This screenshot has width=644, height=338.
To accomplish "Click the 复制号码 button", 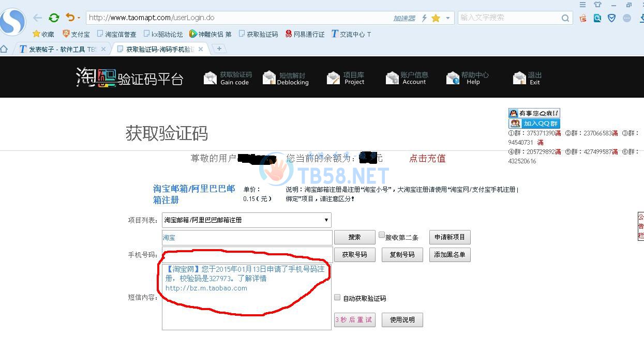I will (402, 255).
